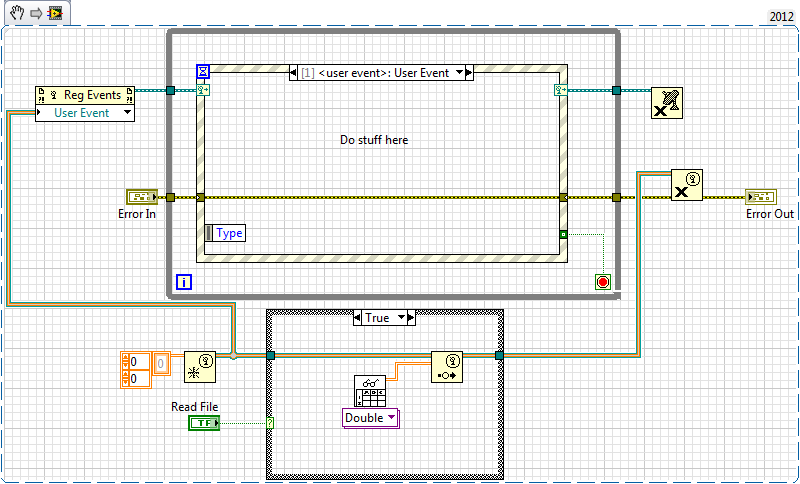
Task: Click the loop stop condition terminal
Action: pyautogui.click(x=602, y=282)
